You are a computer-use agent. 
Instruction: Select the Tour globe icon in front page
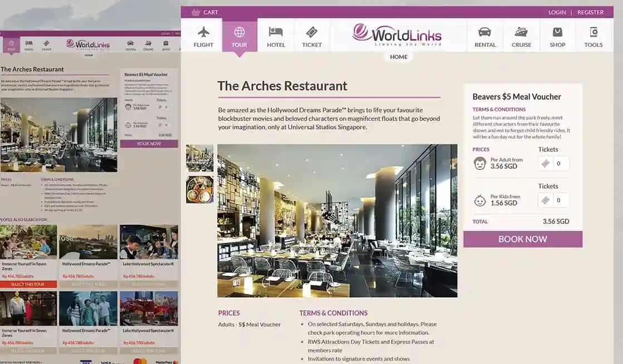click(239, 32)
